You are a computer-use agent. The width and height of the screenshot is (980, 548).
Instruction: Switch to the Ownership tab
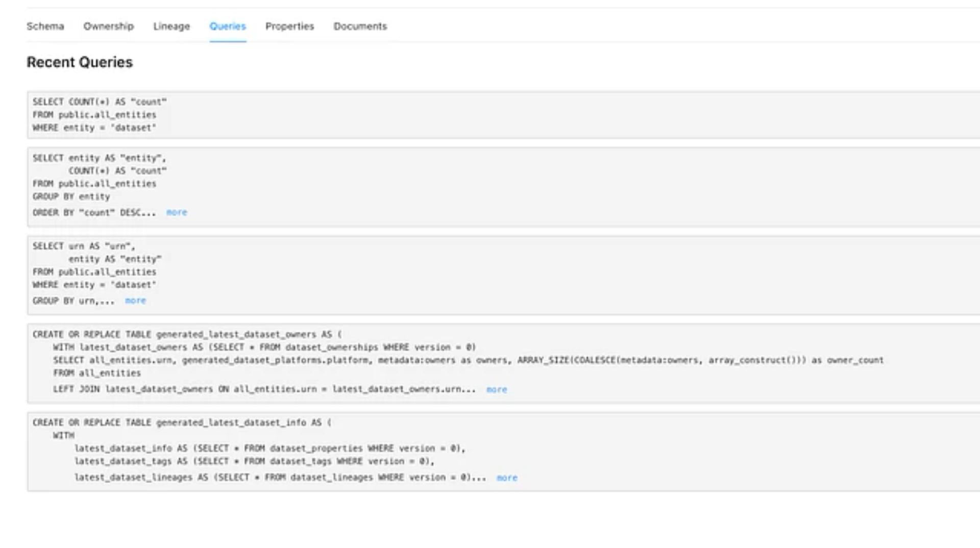point(109,26)
